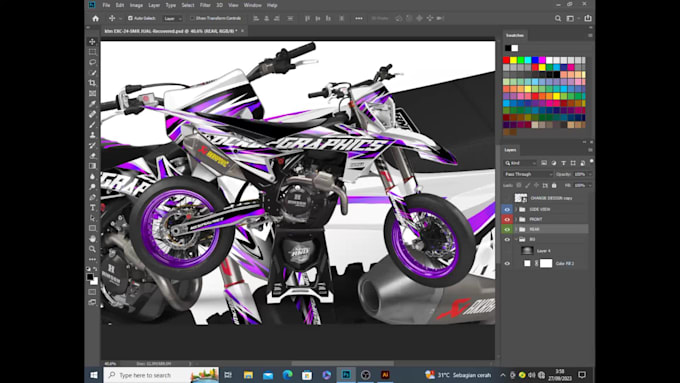Select the Move tool in toolbar
The image size is (680, 383).
92,42
